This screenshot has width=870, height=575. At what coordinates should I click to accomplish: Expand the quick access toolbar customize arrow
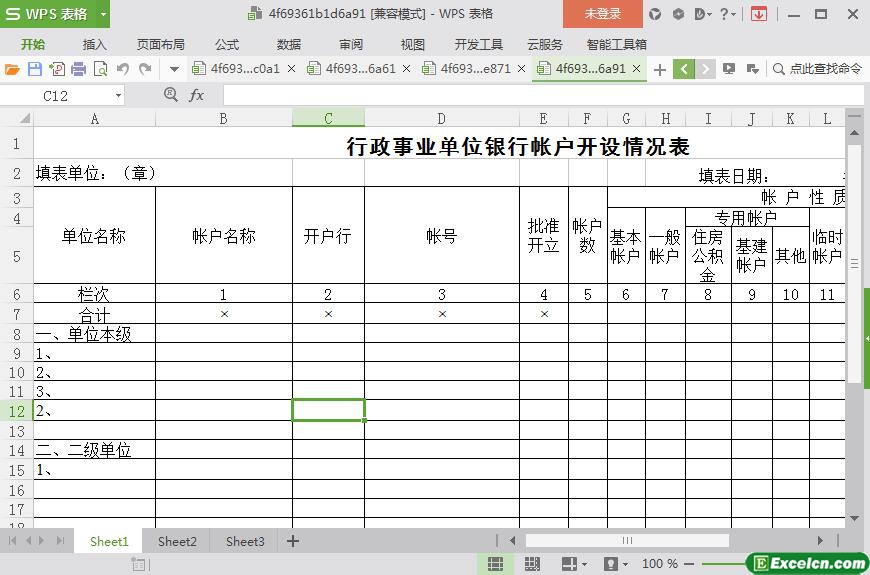[x=174, y=69]
